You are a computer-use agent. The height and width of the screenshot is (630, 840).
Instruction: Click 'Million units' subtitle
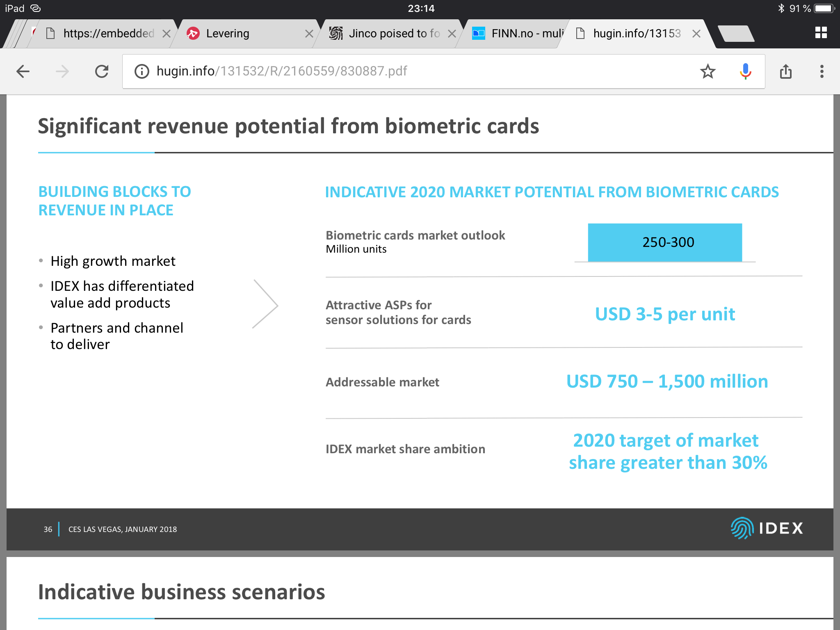tap(356, 249)
